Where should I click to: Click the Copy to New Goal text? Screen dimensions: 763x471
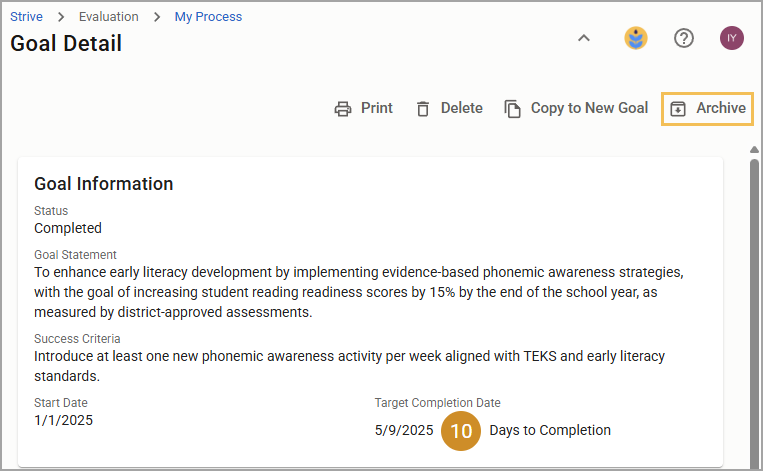coord(589,108)
